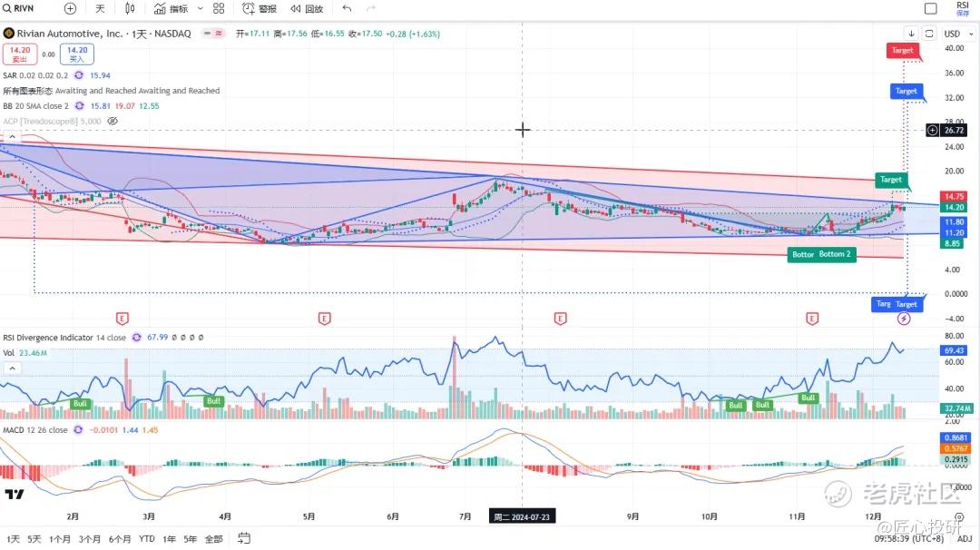Redo the chart action
980x550 pixels.
(370, 9)
